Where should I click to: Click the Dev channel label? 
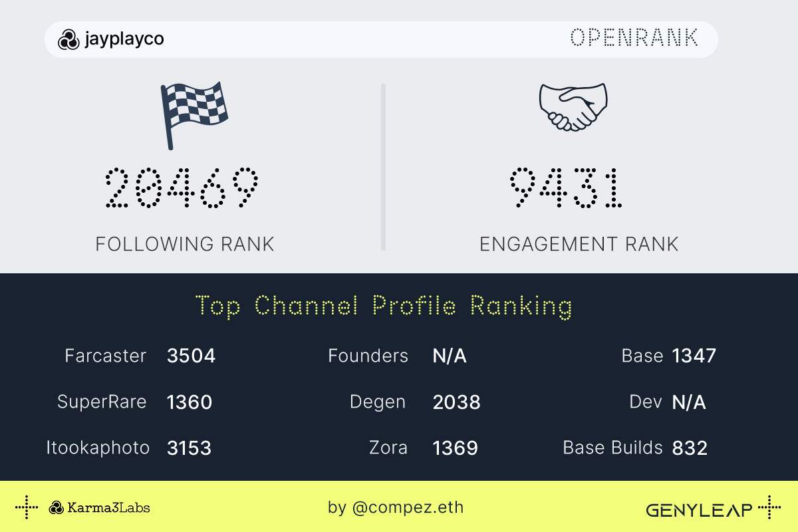pos(646,402)
